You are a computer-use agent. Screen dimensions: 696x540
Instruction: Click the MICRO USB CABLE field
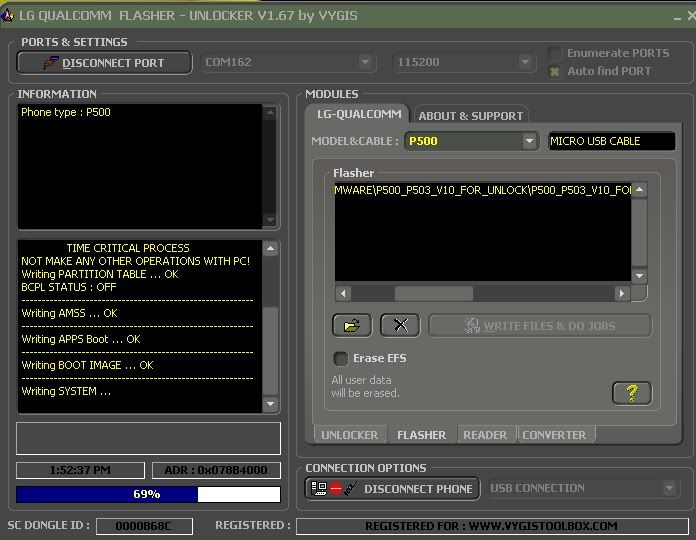[x=612, y=141]
